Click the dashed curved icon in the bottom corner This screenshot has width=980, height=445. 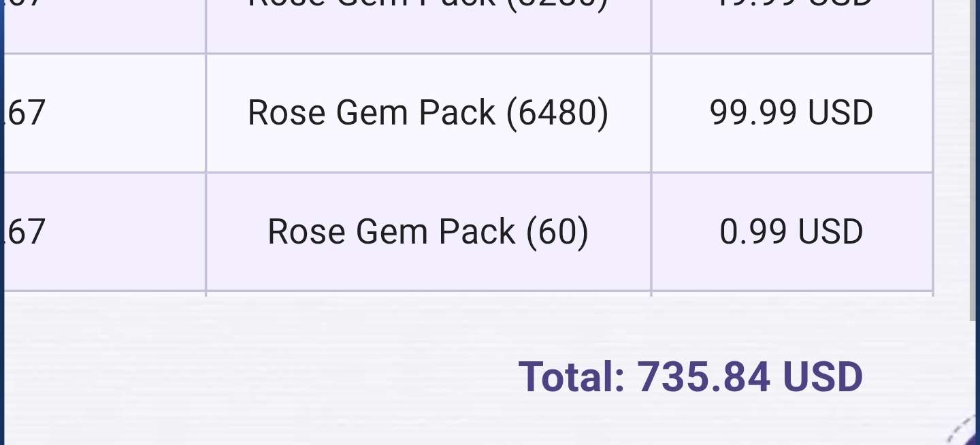tap(964, 429)
